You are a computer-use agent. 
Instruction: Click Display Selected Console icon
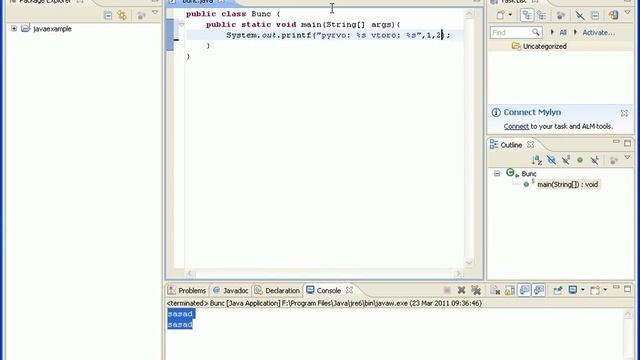point(573,290)
